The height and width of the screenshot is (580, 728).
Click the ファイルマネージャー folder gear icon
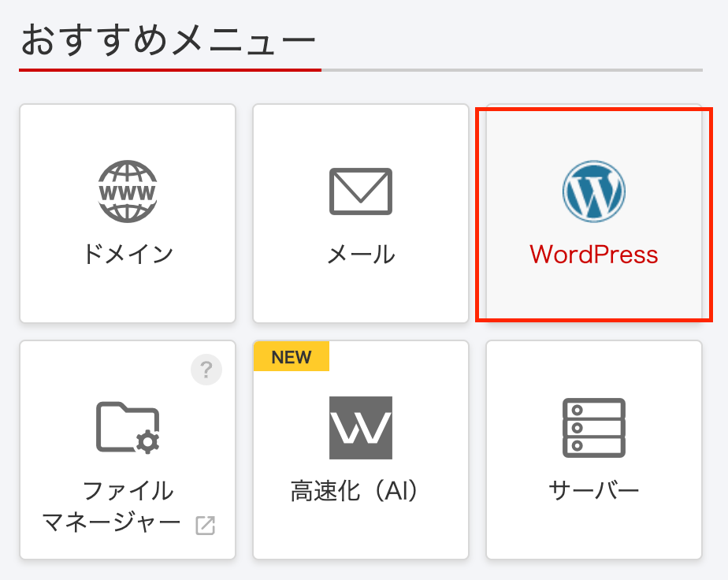[128, 428]
